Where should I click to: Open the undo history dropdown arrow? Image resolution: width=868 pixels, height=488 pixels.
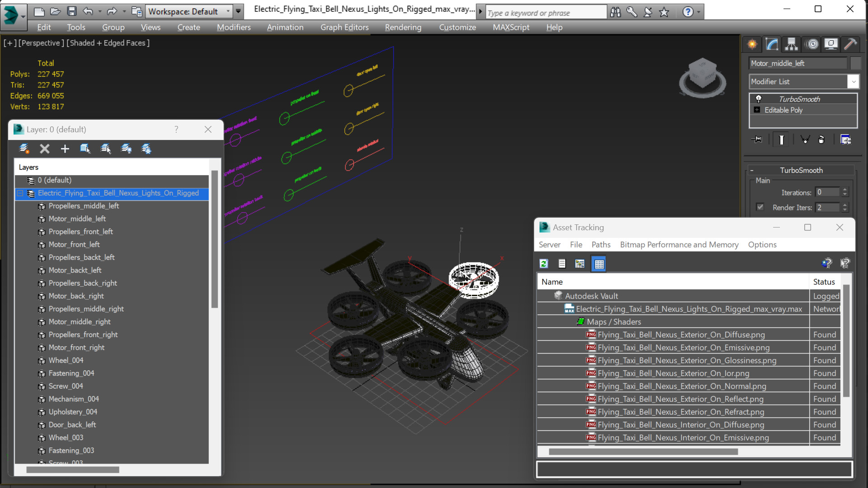click(99, 11)
